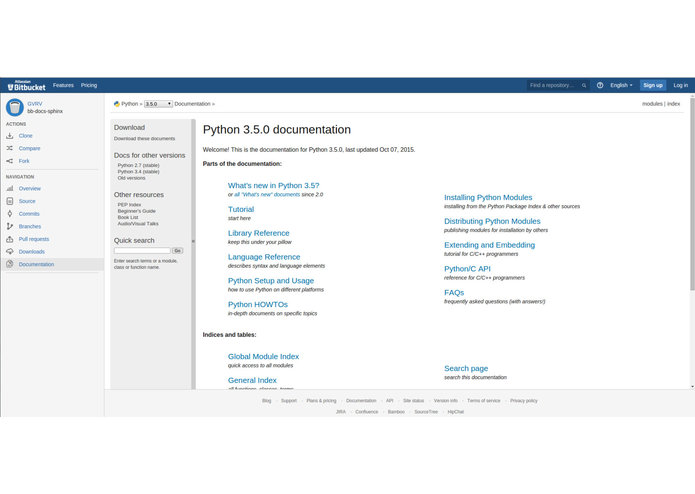
Task: Click the index link at top right
Action: [x=673, y=104]
